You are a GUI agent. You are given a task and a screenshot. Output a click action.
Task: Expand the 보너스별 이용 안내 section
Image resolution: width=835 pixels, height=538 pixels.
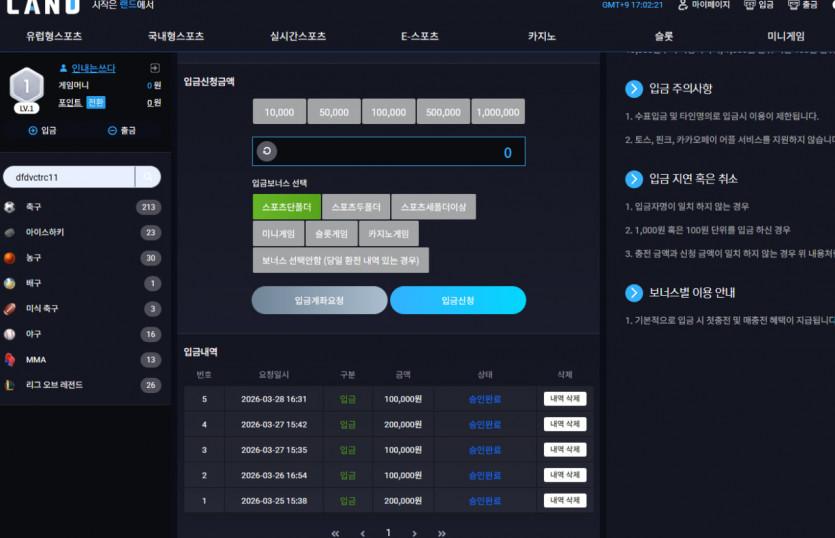[x=634, y=292]
